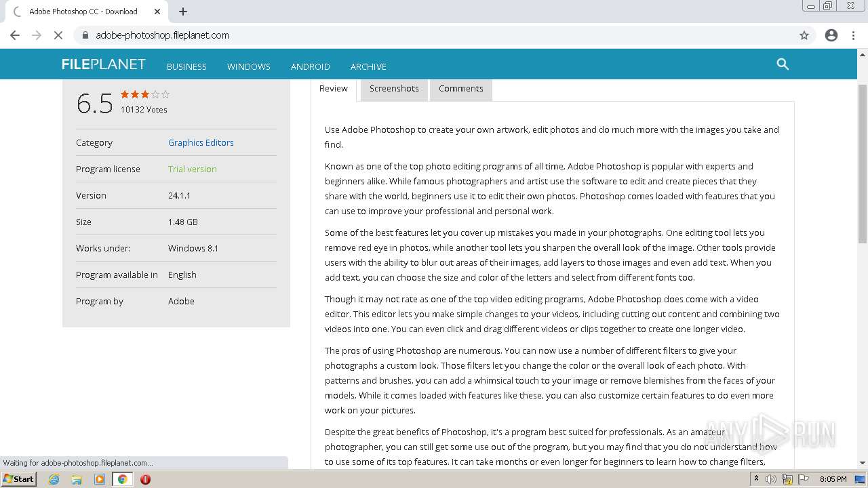Click the English language value
The height and width of the screenshot is (488, 868).
point(182,274)
